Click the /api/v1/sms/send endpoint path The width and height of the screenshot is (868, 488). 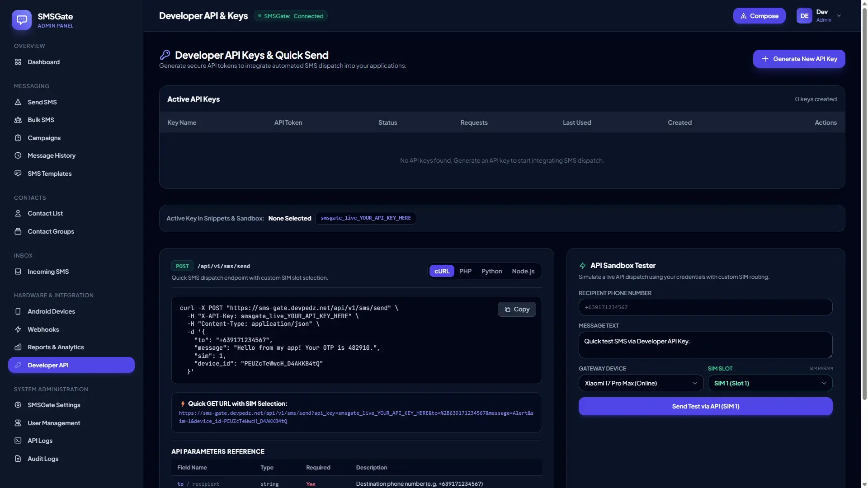(224, 266)
